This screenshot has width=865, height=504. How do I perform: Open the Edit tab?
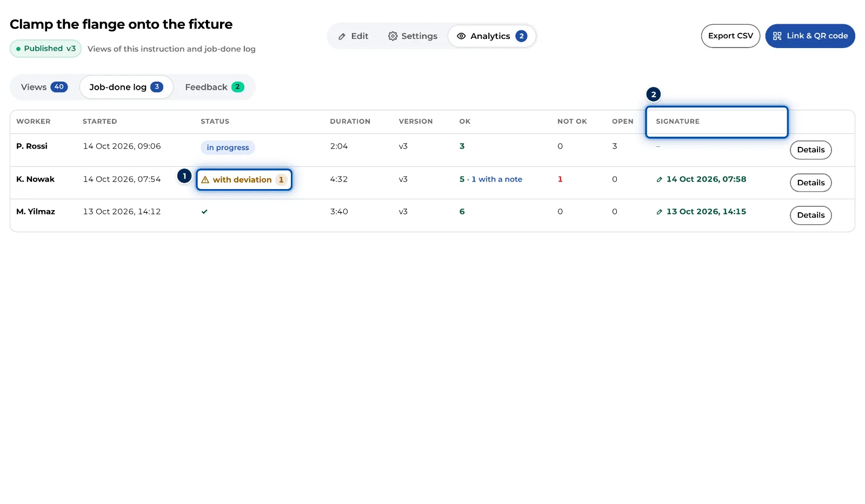click(353, 36)
